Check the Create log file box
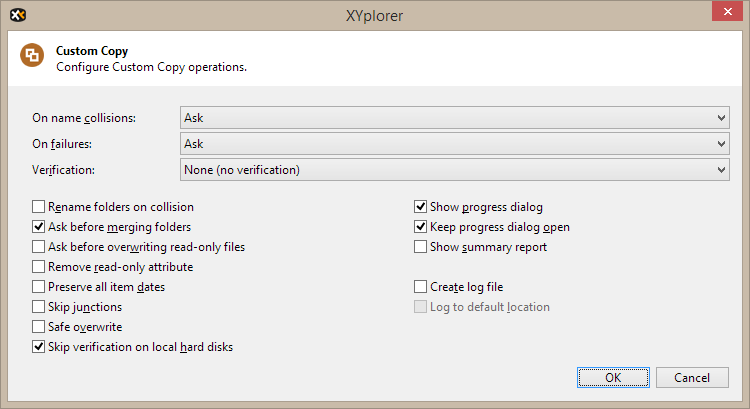The width and height of the screenshot is (750, 409). click(x=421, y=287)
